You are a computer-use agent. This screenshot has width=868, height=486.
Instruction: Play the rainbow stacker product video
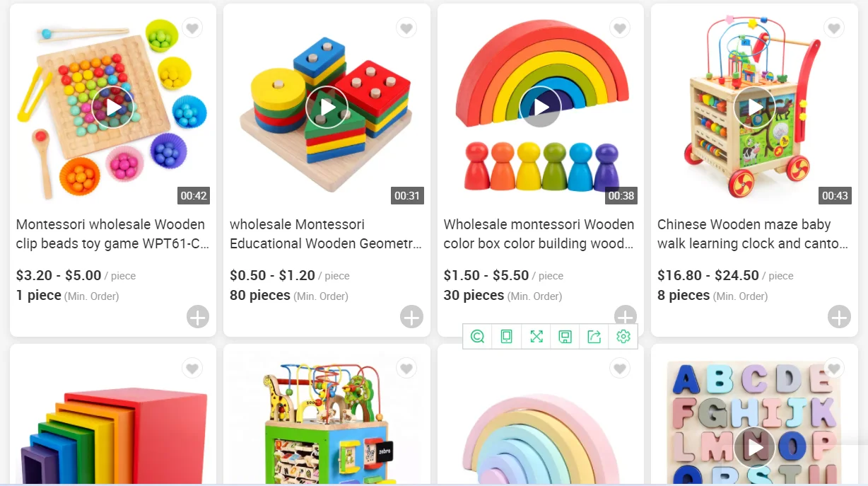[541, 107]
